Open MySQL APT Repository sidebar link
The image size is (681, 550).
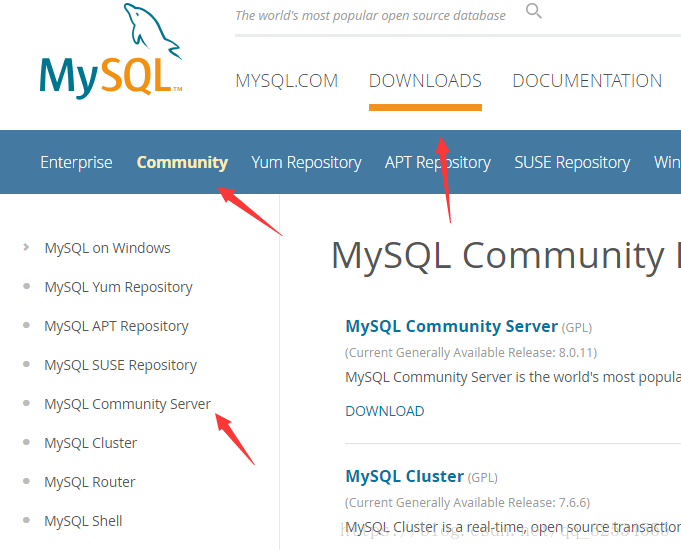(x=116, y=326)
